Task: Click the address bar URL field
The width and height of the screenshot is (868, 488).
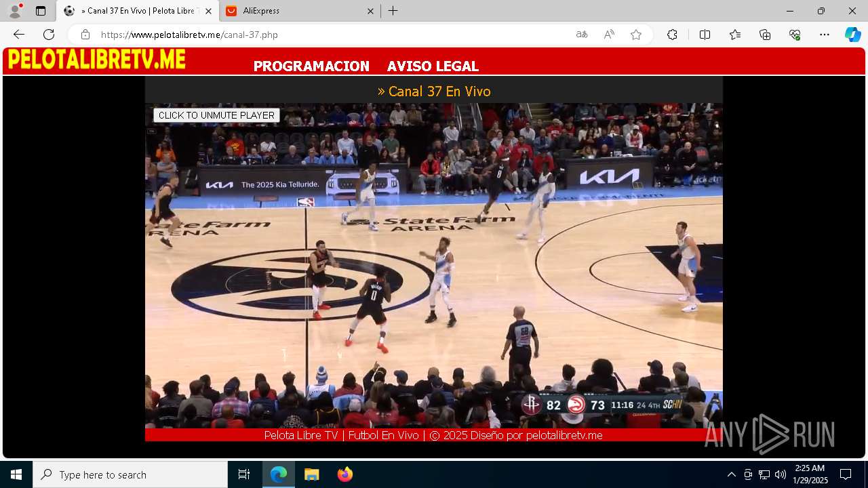Action: click(x=332, y=35)
